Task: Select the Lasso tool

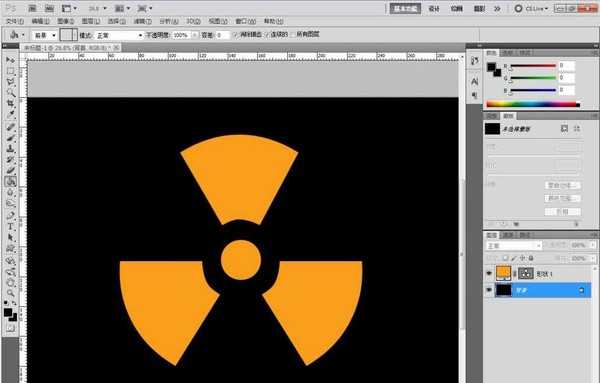Action: (10, 82)
